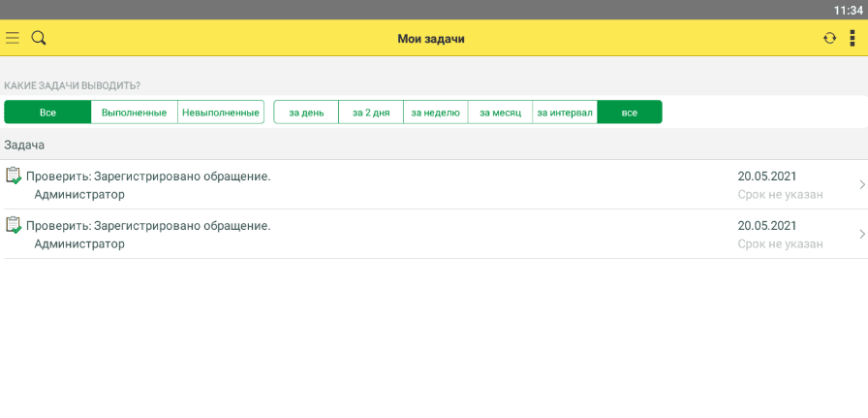
Task: Filter tasks 'за месяц'
Action: [x=500, y=113]
